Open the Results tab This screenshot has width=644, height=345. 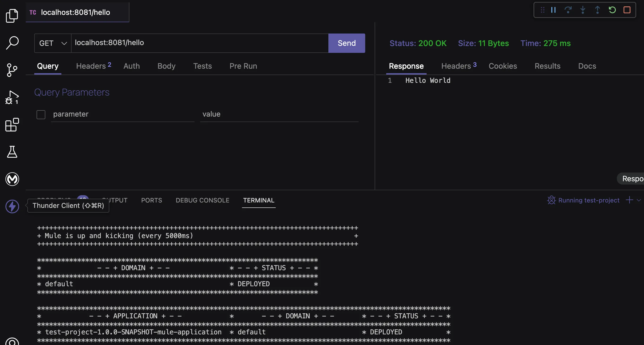547,66
